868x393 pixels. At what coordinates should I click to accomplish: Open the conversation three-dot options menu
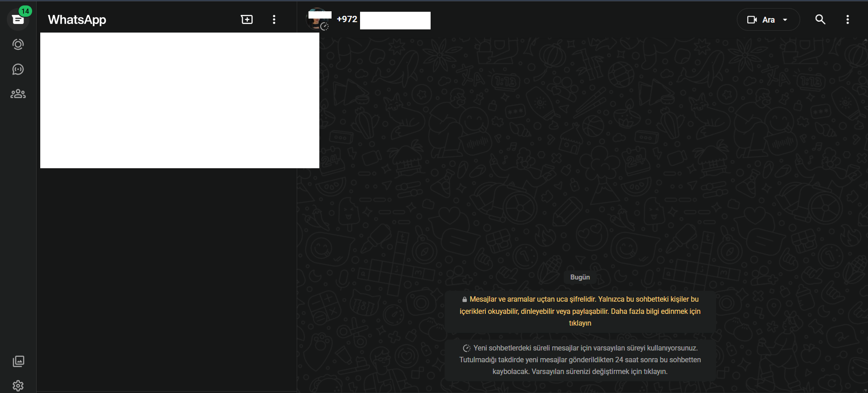click(848, 19)
